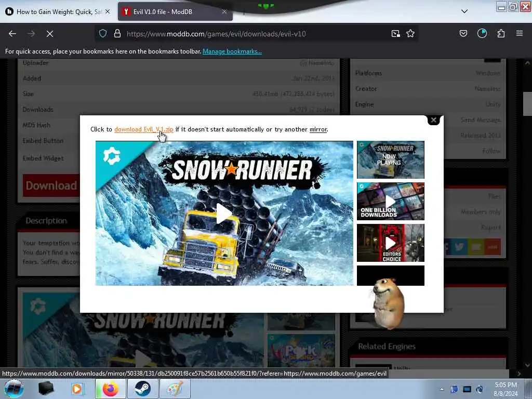Show hidden system tray icons
Image resolution: width=532 pixels, height=399 pixels.
tap(442, 389)
